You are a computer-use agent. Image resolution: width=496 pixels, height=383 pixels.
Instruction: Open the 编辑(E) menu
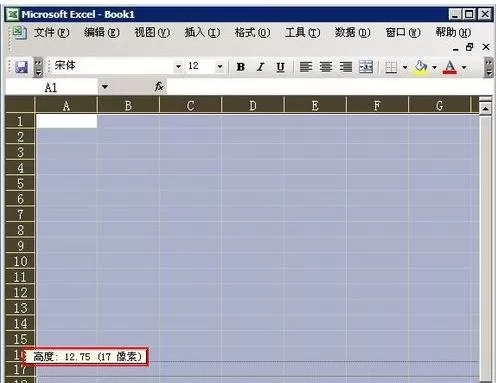102,33
